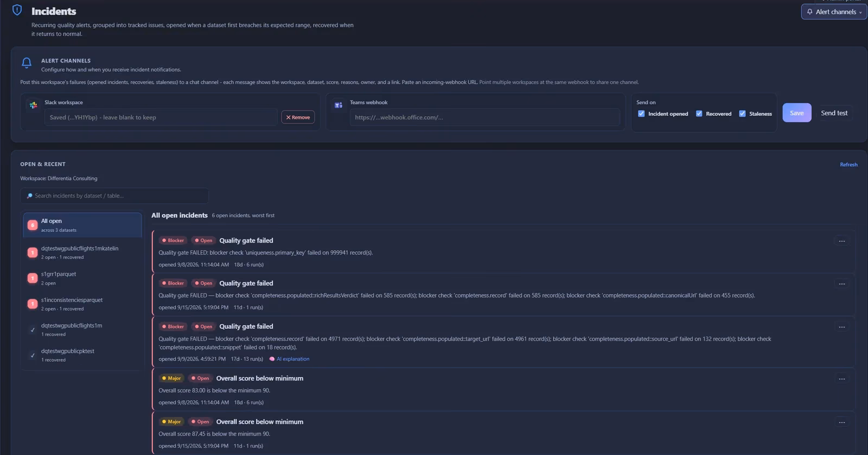The height and width of the screenshot is (455, 868).
Task: Remove the saved Slack webhook
Action: (298, 117)
